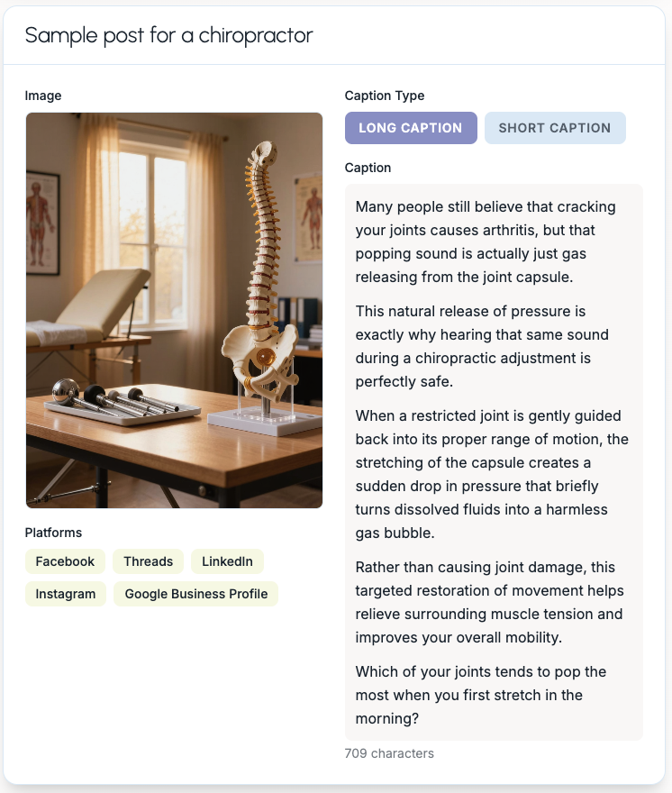Click the Facebook platform tag
The image size is (672, 793).
coord(65,561)
